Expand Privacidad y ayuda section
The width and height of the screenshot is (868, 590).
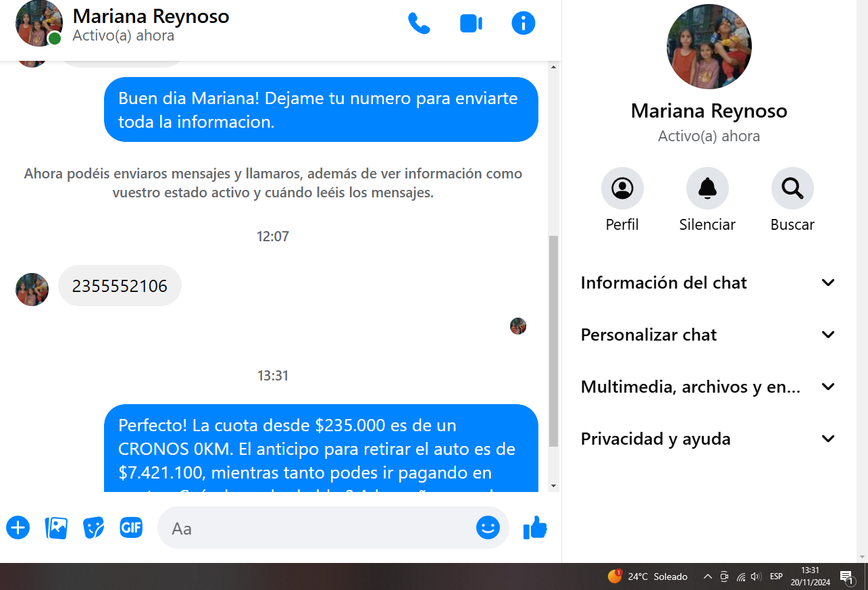(x=708, y=439)
